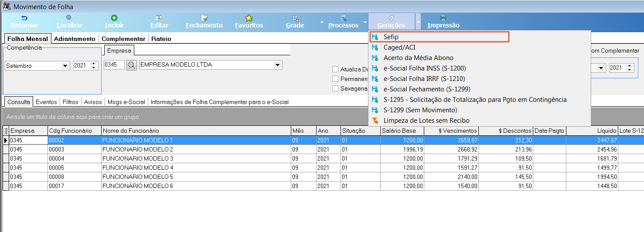
Task: Select row FUNCIONÁRIO MODELO 6
Action: click(x=323, y=186)
